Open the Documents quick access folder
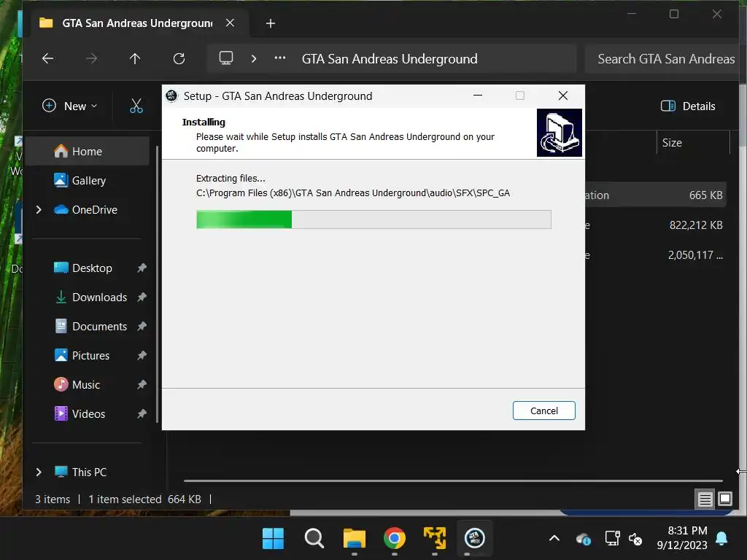 pyautogui.click(x=99, y=326)
